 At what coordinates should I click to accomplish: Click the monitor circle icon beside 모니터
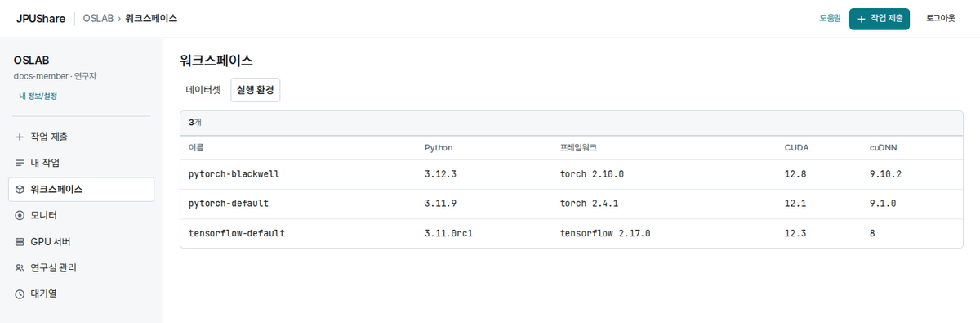(x=20, y=215)
